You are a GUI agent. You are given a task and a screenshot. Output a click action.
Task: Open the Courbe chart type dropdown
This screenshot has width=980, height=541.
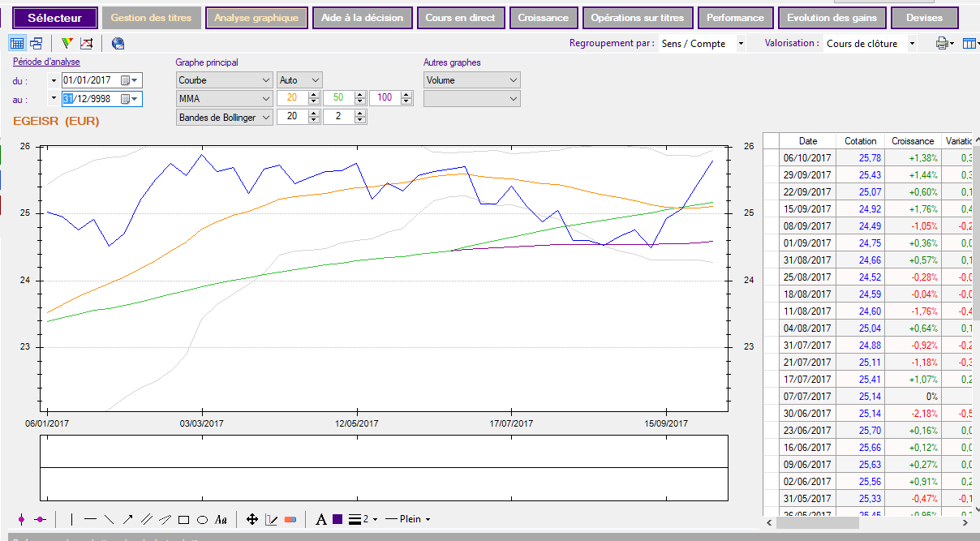point(225,80)
